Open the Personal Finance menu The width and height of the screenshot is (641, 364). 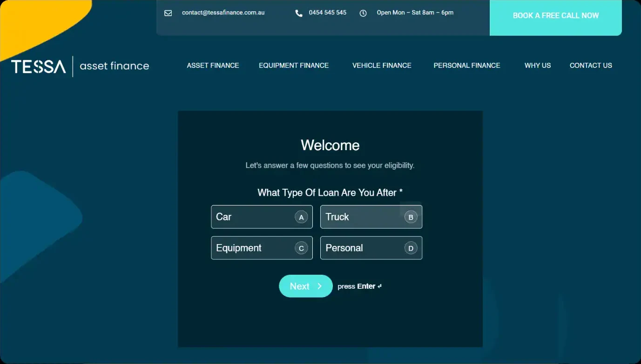(x=467, y=66)
